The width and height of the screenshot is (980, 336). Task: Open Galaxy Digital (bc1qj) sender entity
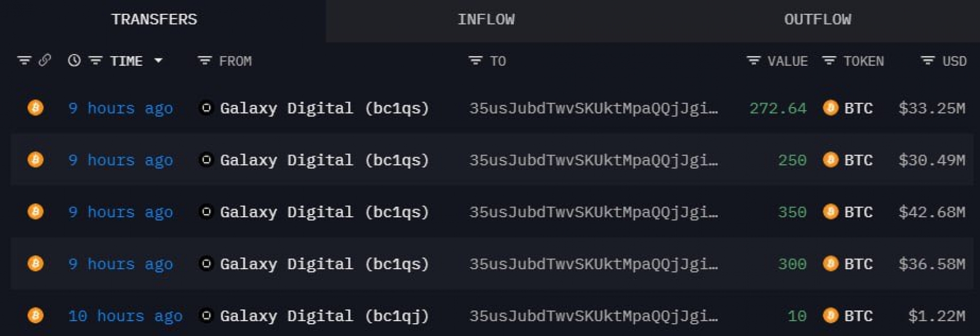324,316
